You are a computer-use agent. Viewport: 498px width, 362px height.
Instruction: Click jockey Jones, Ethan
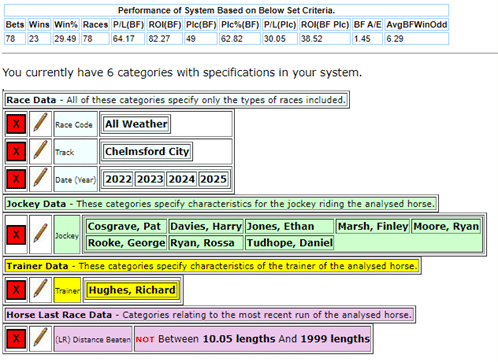tap(289, 226)
